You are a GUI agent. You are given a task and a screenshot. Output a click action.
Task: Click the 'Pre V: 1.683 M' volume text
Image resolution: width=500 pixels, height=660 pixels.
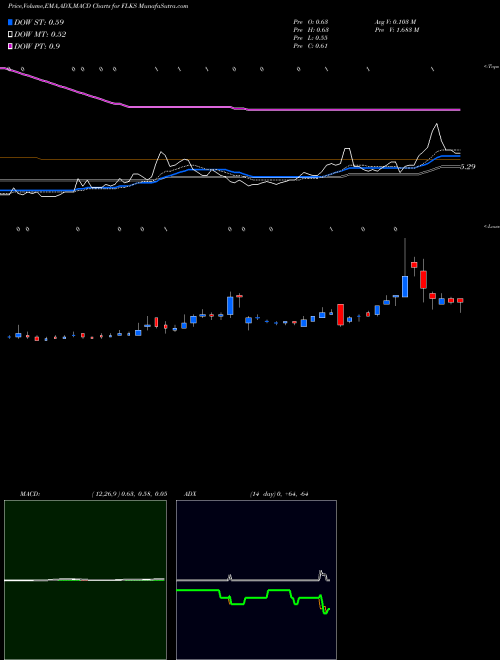coord(397,30)
